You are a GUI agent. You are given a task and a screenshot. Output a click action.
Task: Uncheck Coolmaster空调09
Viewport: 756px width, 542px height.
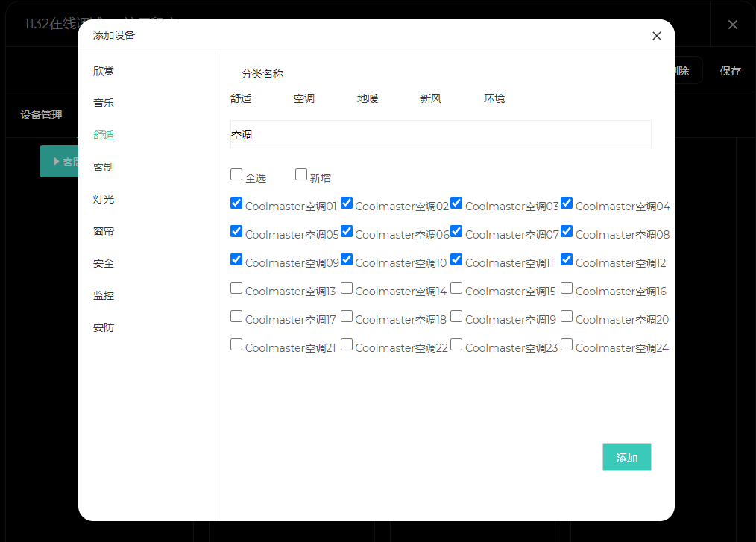pyautogui.click(x=236, y=259)
